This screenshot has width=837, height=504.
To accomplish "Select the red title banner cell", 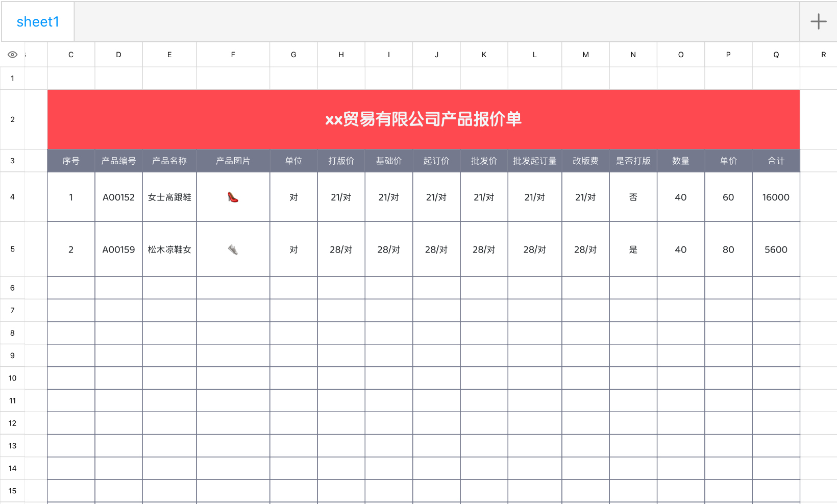I will pos(424,119).
